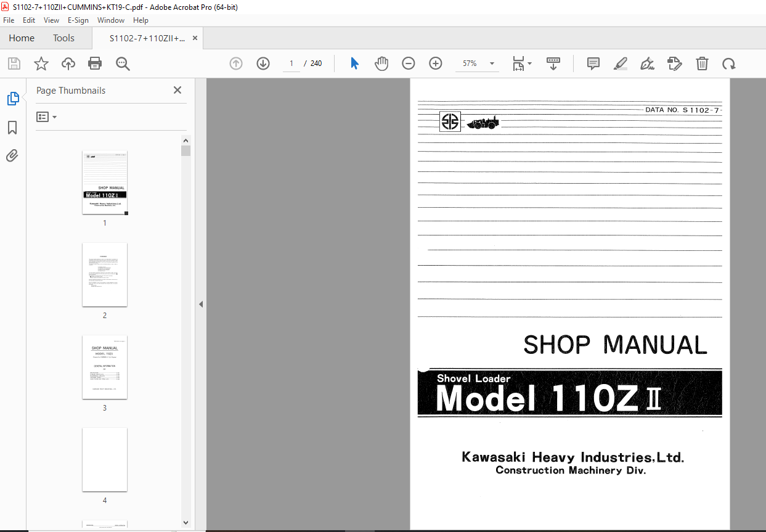Click the 240 total page count
This screenshot has height=532, width=766.
tap(316, 63)
